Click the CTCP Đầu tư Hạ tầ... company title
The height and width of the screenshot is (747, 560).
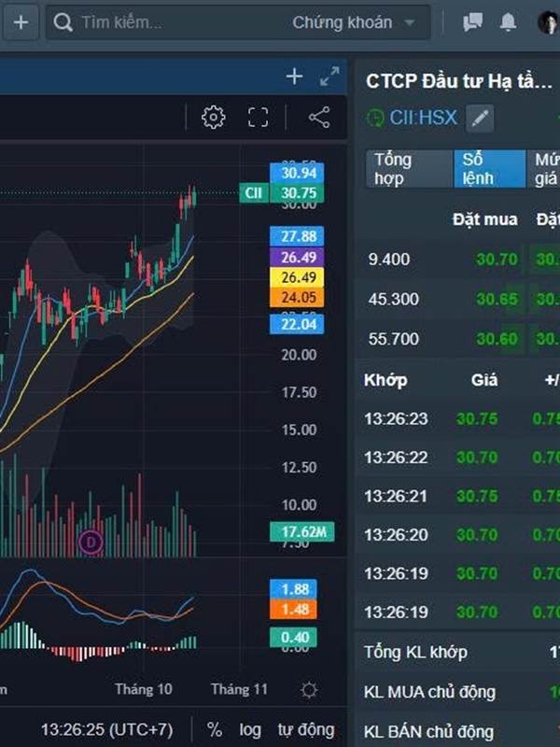459,81
